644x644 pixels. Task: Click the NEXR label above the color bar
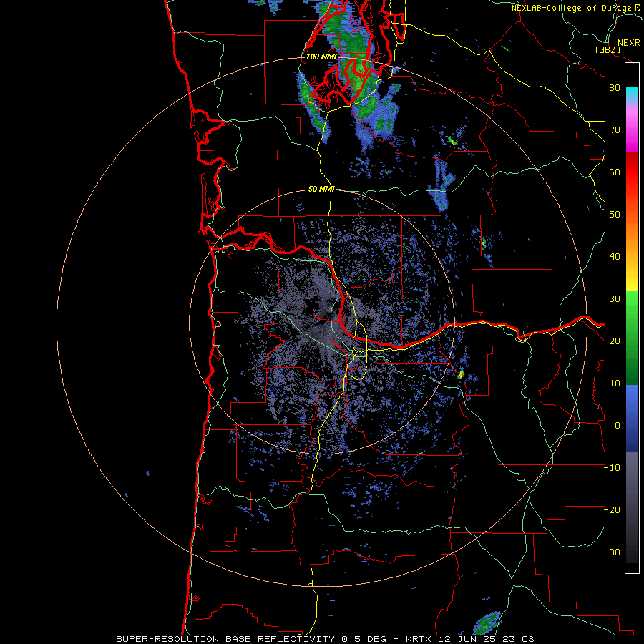(x=628, y=43)
